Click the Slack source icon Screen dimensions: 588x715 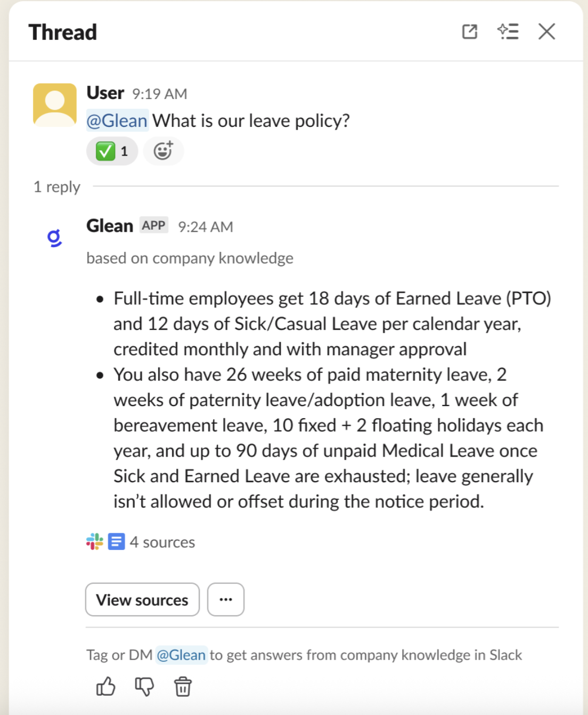click(95, 542)
